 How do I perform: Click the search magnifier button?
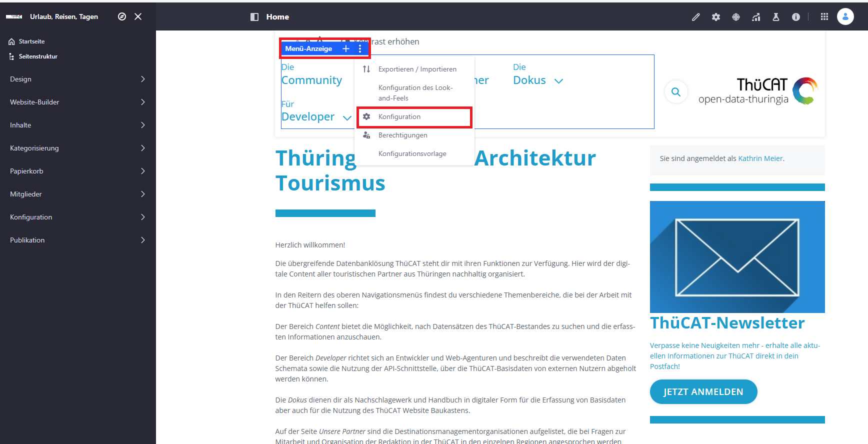point(676,92)
